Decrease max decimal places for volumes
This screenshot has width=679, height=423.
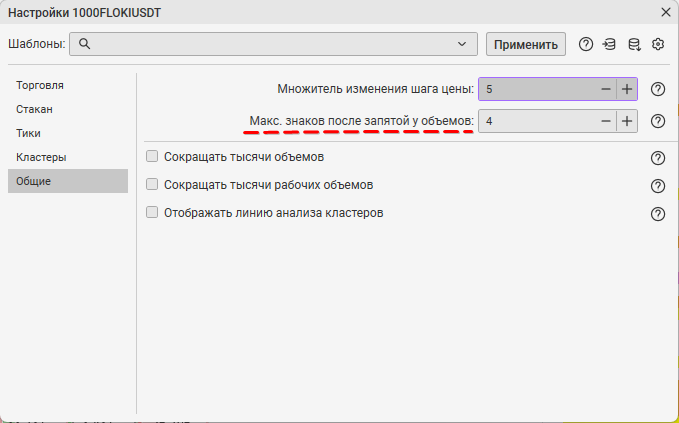point(605,121)
